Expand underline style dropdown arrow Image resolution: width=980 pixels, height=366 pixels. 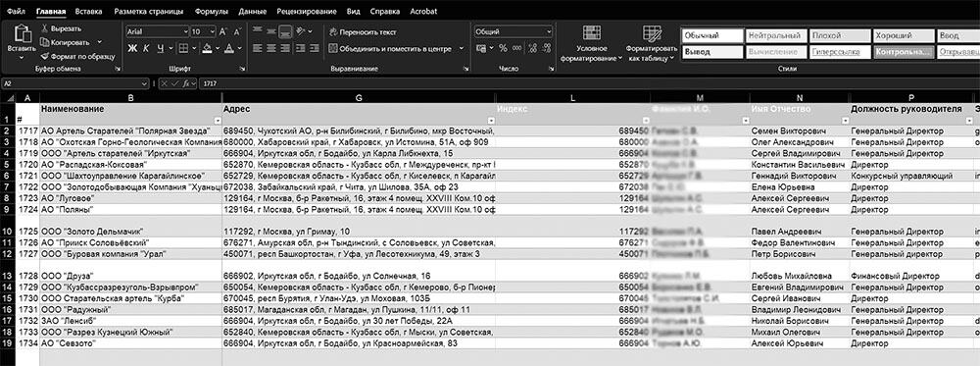tap(170, 48)
